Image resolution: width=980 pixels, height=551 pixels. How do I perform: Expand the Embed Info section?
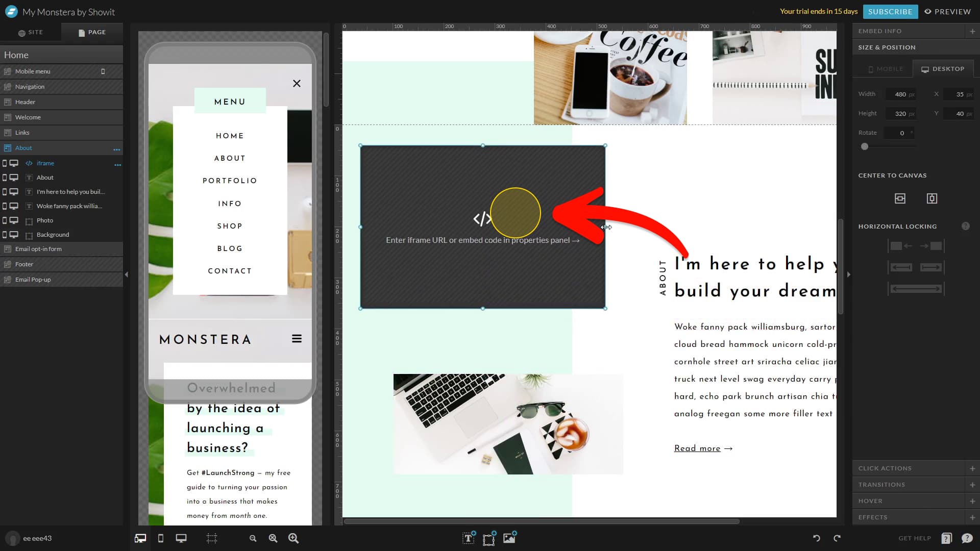click(972, 31)
